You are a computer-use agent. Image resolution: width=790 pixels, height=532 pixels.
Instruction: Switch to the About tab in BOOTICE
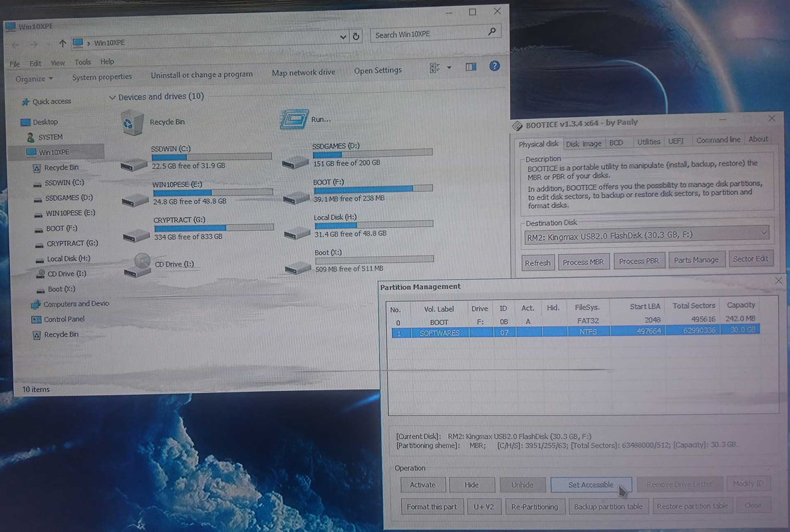(758, 139)
